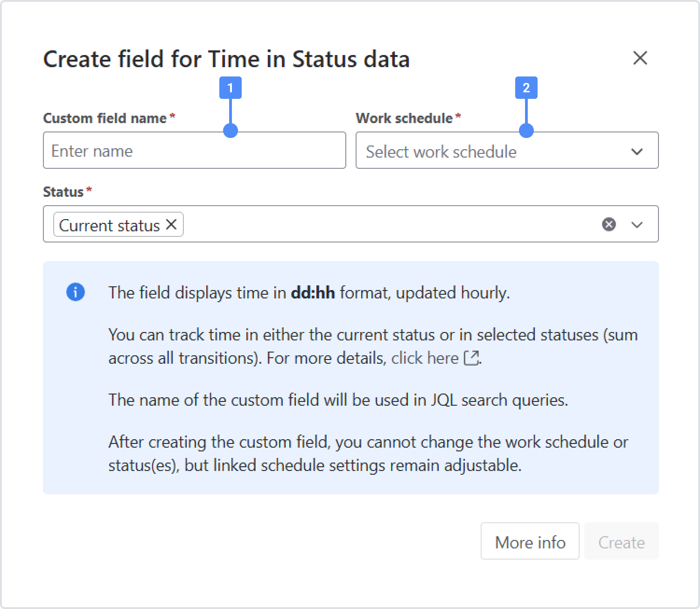The image size is (700, 609).
Task: Close the Create field dialog
Action: [x=640, y=58]
